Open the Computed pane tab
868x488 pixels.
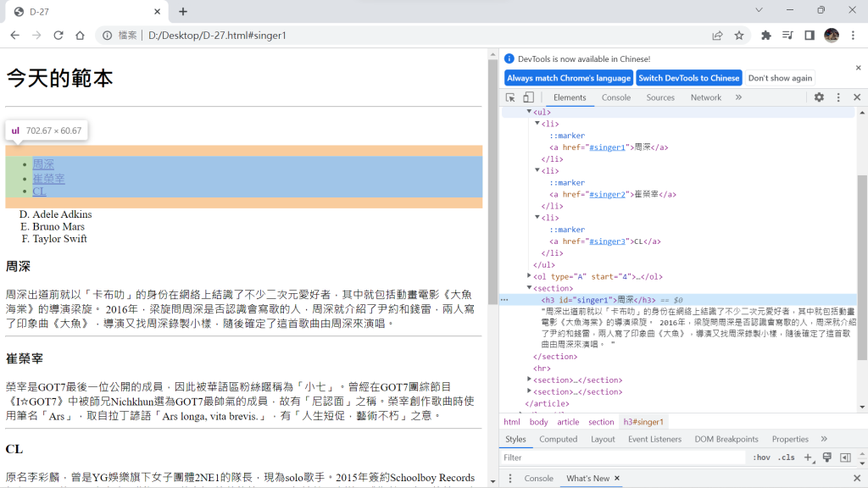pos(558,440)
